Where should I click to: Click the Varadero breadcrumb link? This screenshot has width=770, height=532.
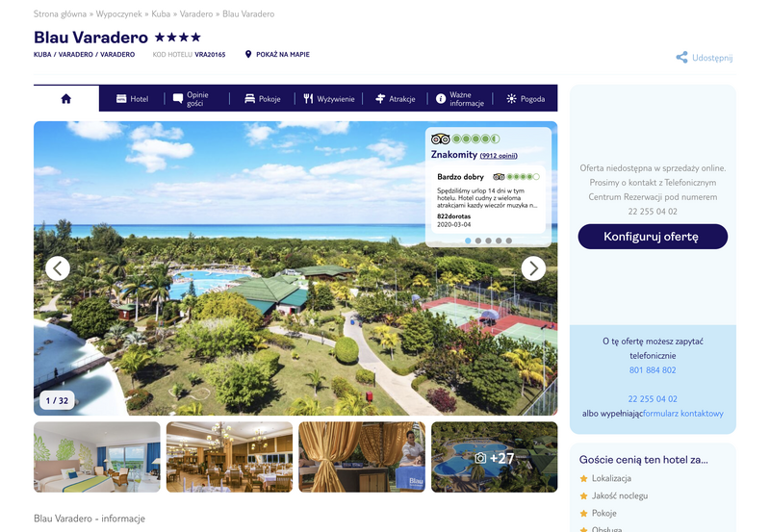click(196, 13)
